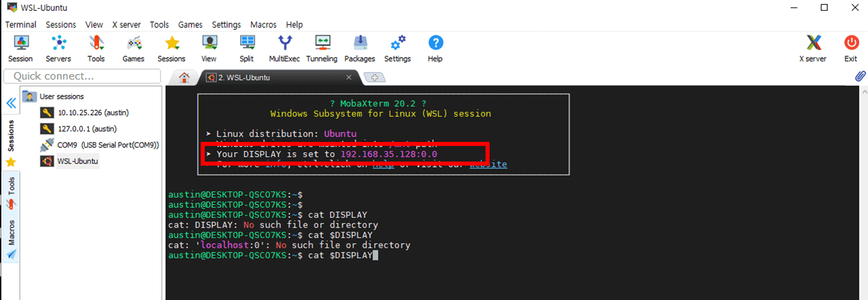This screenshot has width=868, height=300.
Task: Open the View toolbar icon
Action: (x=209, y=49)
